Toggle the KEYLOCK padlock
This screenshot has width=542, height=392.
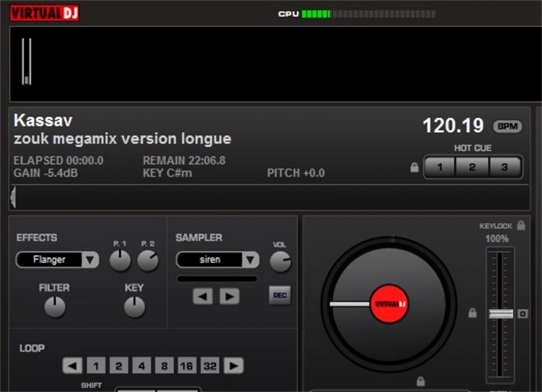521,225
